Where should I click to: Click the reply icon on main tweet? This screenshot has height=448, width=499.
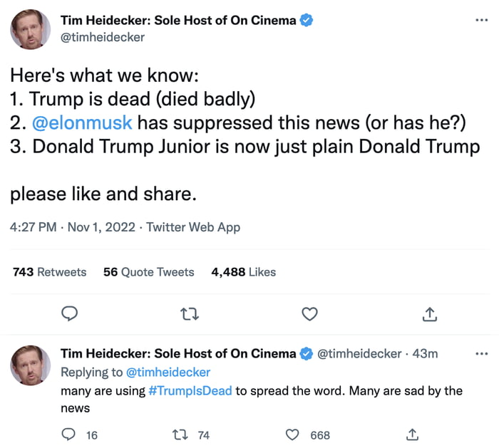pyautogui.click(x=69, y=313)
